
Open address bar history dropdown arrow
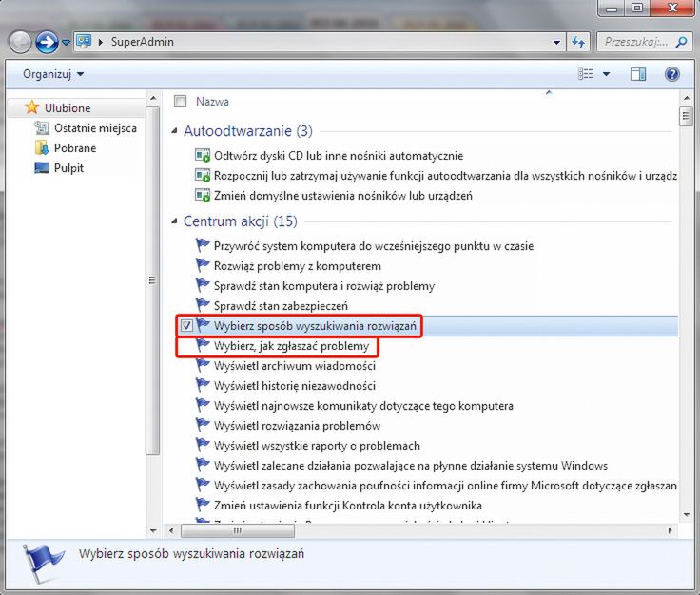(556, 43)
